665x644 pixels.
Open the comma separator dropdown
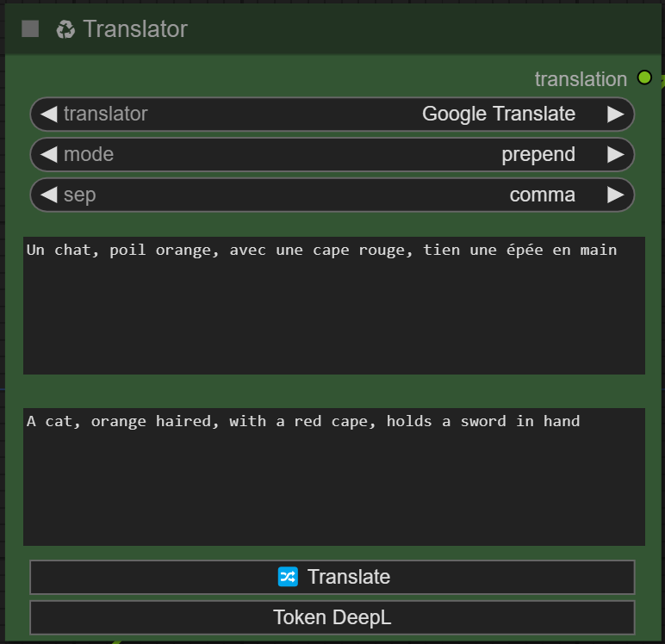pos(542,195)
